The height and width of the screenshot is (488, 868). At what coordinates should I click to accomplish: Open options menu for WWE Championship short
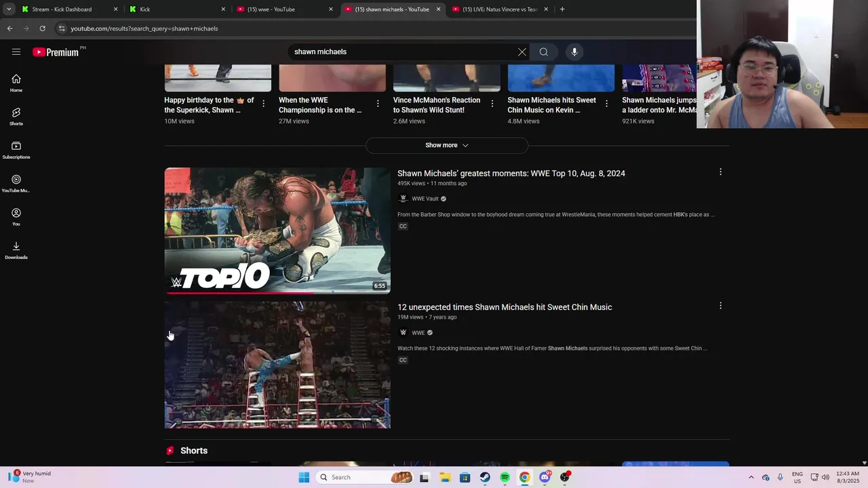point(378,104)
